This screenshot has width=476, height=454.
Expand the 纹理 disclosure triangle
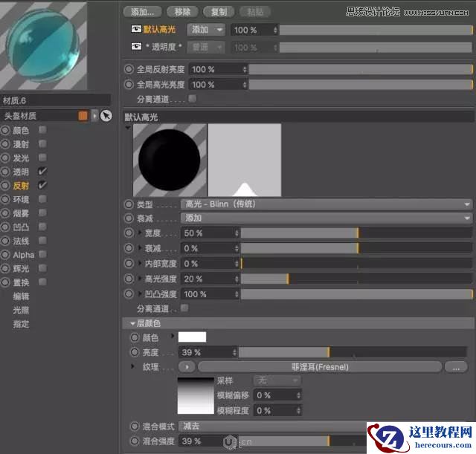[x=132, y=366]
